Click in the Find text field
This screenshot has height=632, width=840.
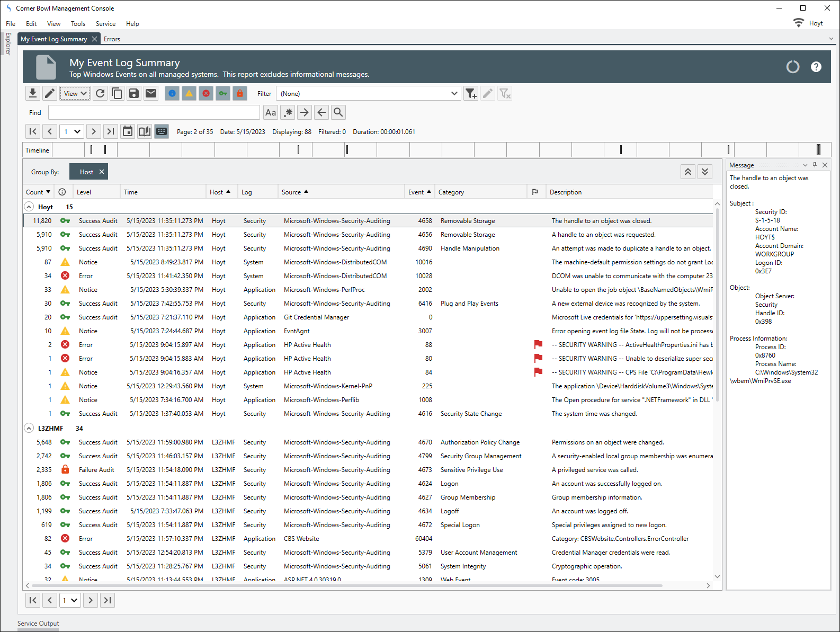154,112
